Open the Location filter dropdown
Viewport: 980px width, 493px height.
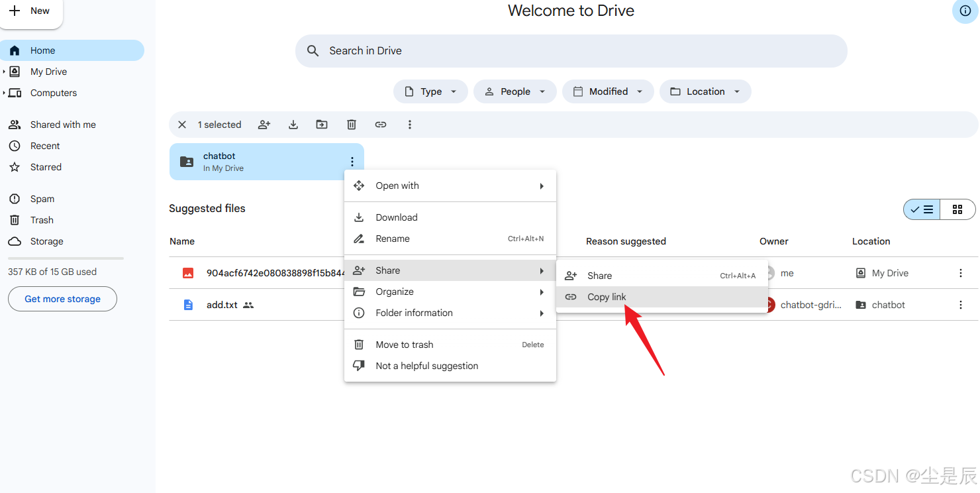pos(705,91)
